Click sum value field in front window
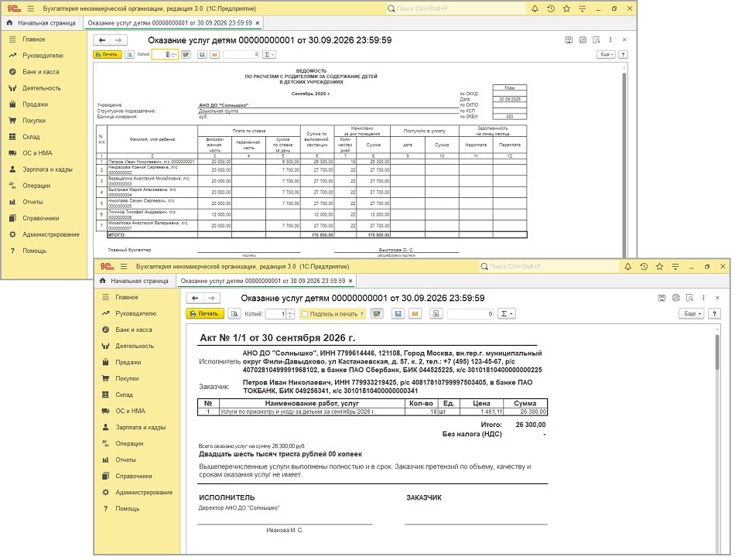The image size is (735, 560). (x=470, y=314)
